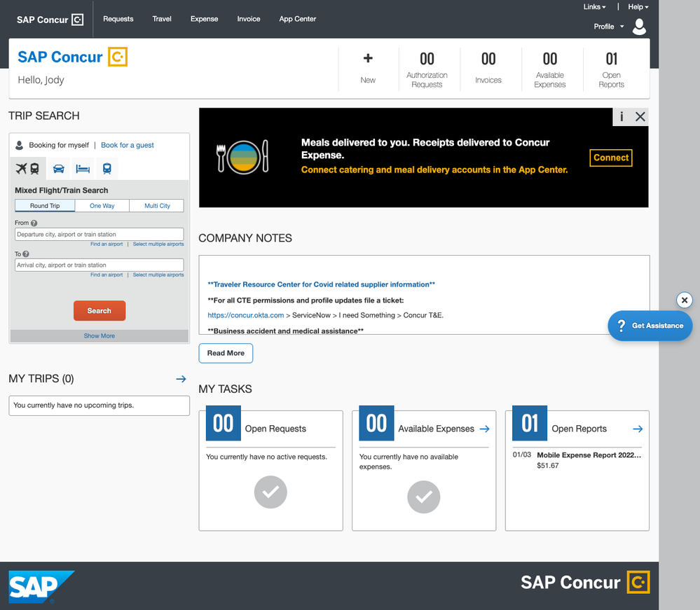This screenshot has height=610, width=700.
Task: Click the Open Requests task card title
Action: 275,429
